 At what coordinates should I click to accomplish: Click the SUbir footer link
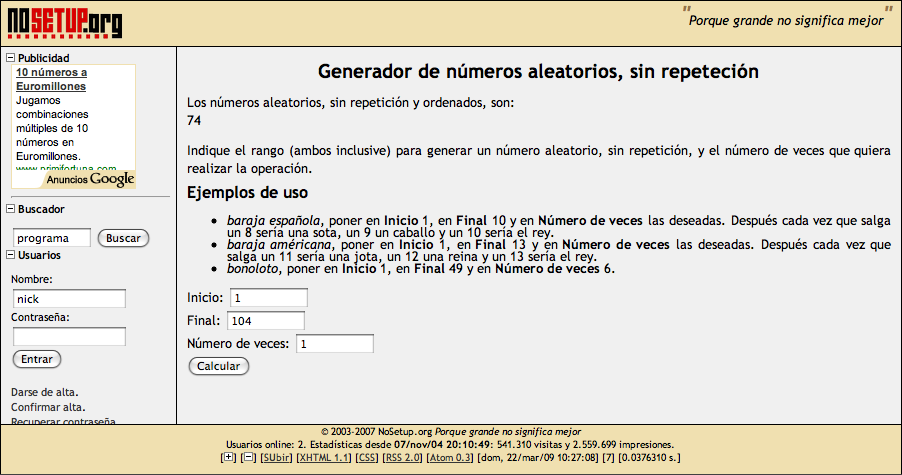(x=276, y=458)
